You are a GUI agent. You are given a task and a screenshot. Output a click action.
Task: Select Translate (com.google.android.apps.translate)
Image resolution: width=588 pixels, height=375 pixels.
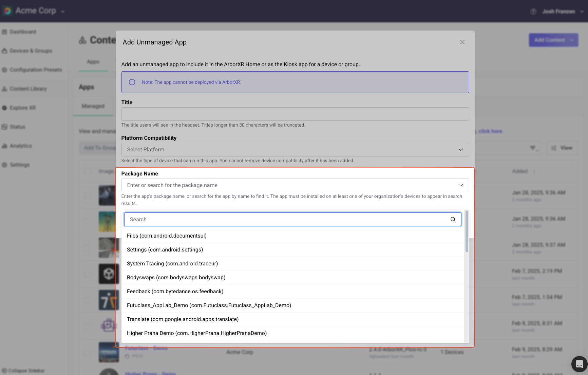click(x=292, y=319)
